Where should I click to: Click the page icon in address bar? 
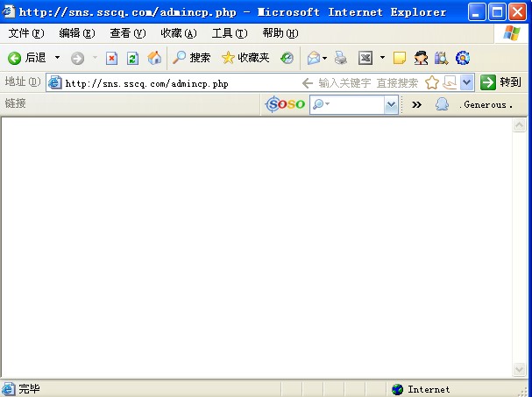pyautogui.click(x=54, y=82)
